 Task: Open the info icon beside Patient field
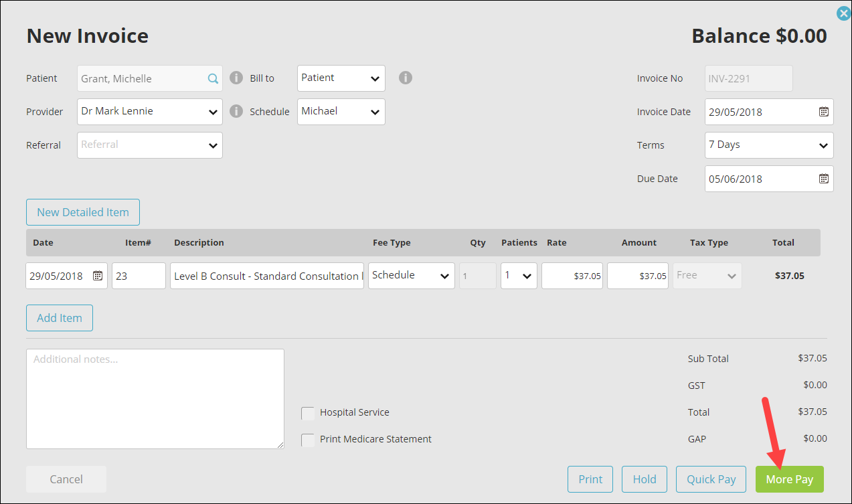click(x=236, y=78)
